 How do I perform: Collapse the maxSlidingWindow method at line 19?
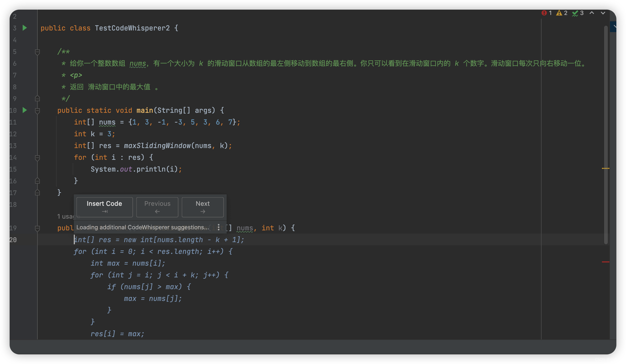click(x=37, y=228)
